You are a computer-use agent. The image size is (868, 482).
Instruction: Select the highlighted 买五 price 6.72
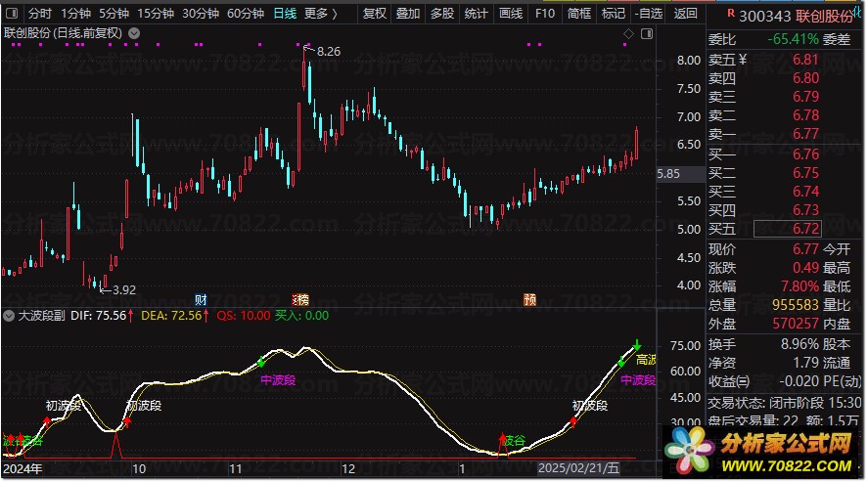tap(787, 228)
